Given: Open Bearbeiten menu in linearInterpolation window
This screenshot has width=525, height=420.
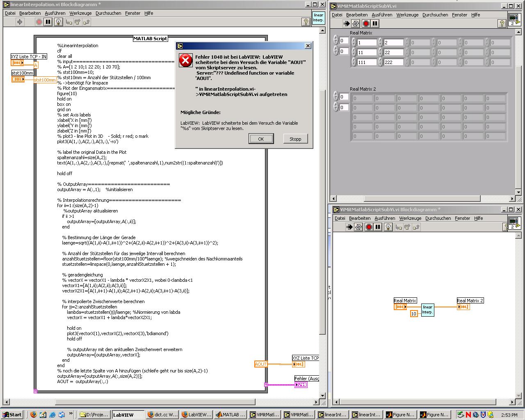Looking at the screenshot, I should click(x=30, y=13).
